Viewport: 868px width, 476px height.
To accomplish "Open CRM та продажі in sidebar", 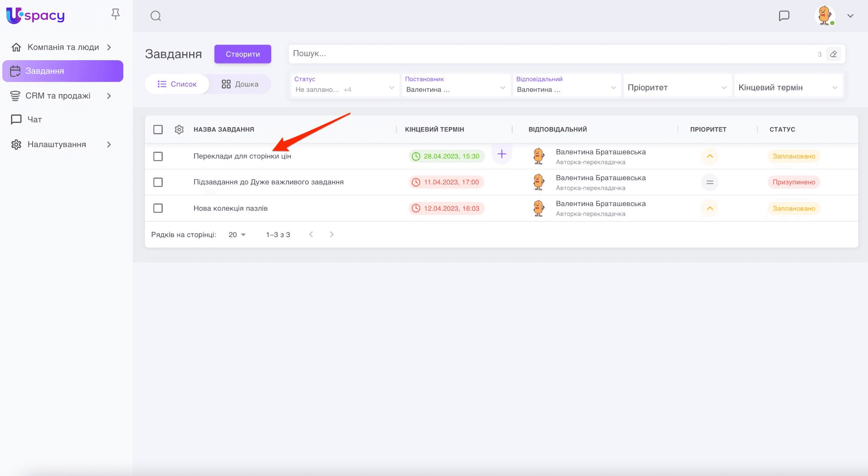I will [x=58, y=96].
